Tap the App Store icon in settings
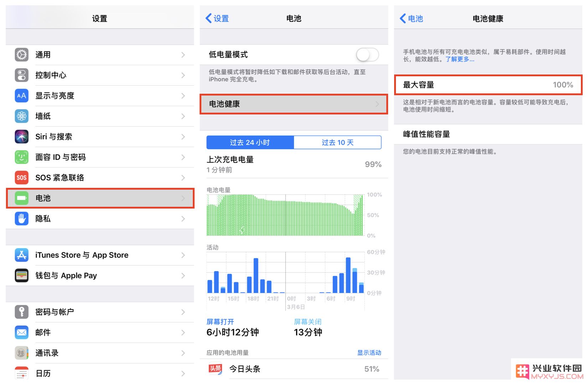The image size is (588, 385). (22, 255)
